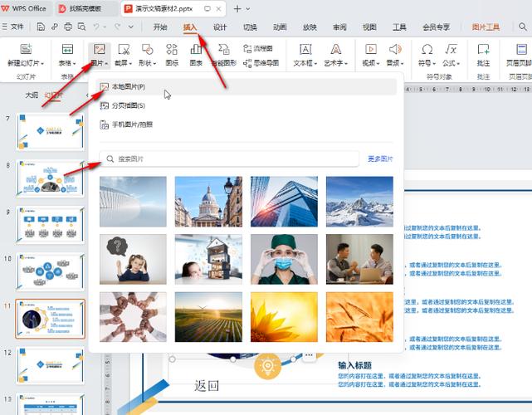
Task: Insert a Text Box
Action: [x=305, y=50]
